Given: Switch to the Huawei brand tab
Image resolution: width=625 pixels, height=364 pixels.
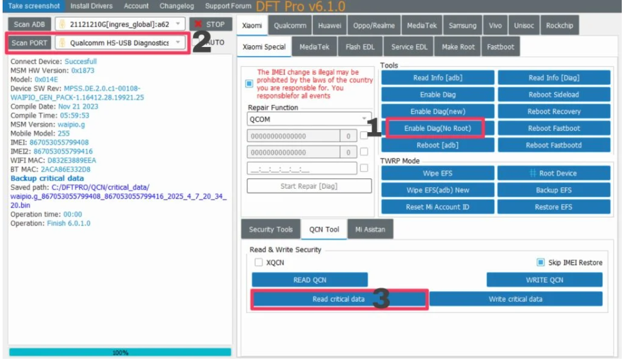Looking at the screenshot, I should pyautogui.click(x=330, y=26).
